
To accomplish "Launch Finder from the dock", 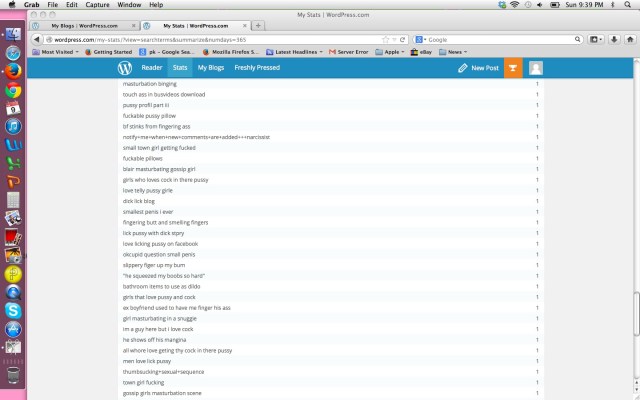I will click(x=13, y=34).
